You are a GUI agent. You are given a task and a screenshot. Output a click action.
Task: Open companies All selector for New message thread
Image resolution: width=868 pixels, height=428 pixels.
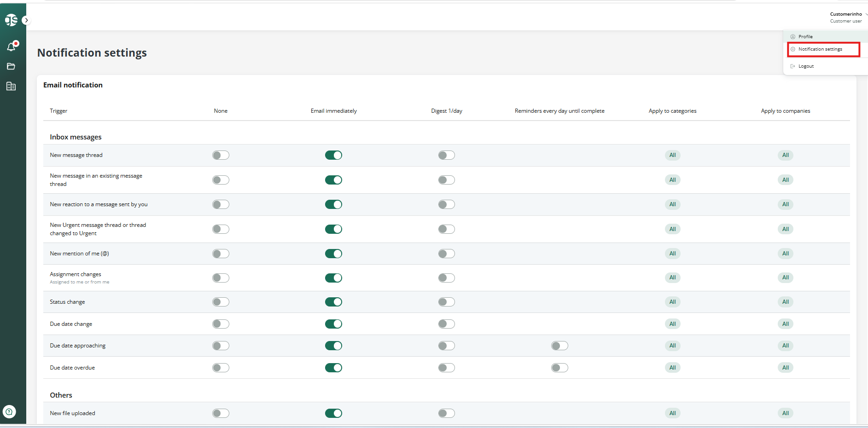[x=785, y=155]
